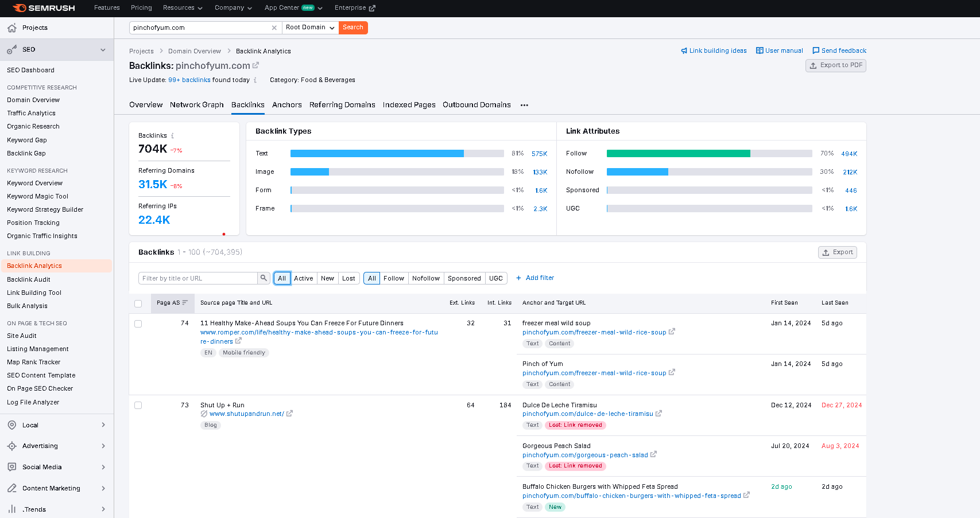
Task: Open gorgeous-peach-salad target external icon
Action: click(x=653, y=454)
